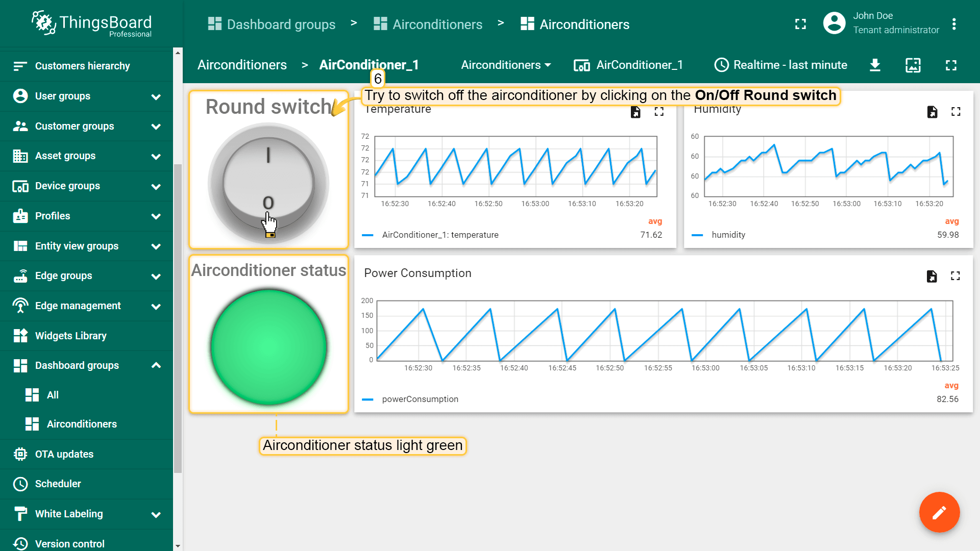Expand User groups chevron
The image size is (980, 551).
156,96
